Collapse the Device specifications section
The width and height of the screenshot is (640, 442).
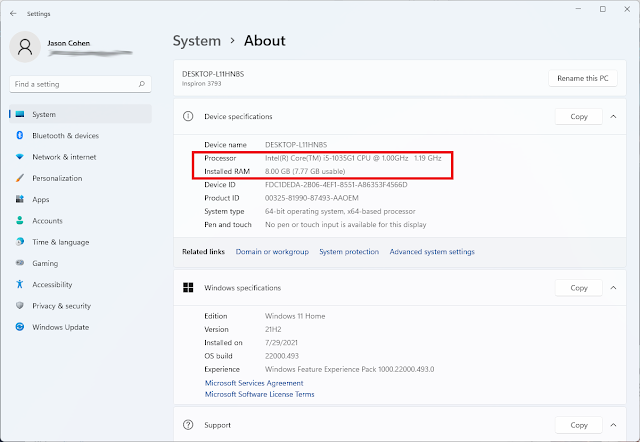coord(613,116)
